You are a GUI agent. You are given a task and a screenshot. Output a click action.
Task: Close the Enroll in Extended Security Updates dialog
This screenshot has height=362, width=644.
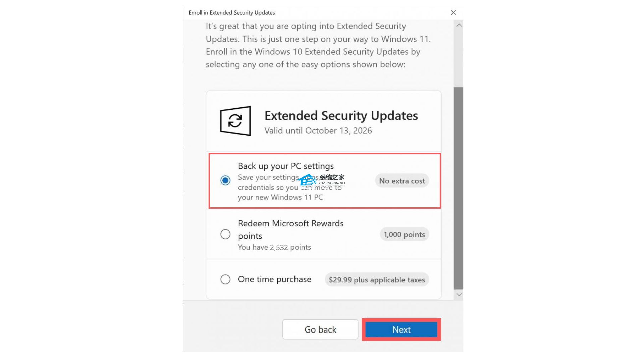[453, 13]
